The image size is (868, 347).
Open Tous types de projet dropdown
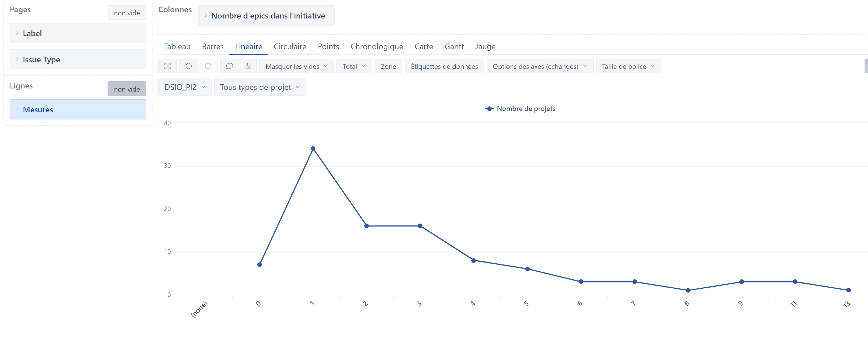click(x=260, y=87)
